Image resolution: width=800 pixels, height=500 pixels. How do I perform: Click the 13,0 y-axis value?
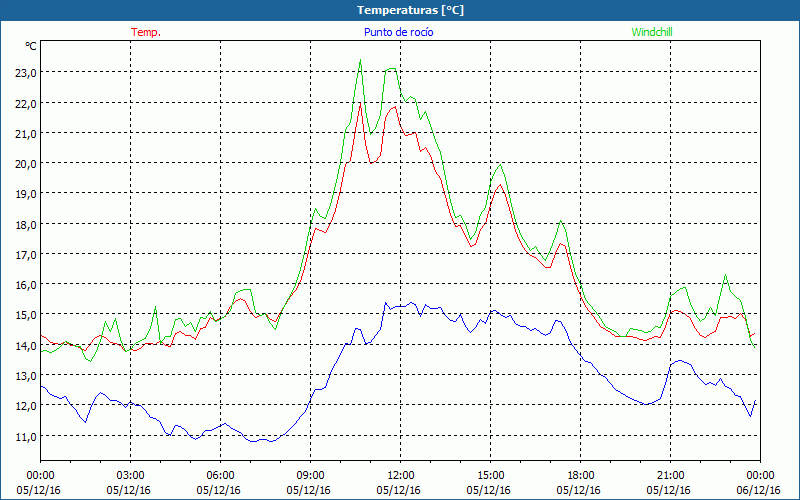tap(26, 376)
